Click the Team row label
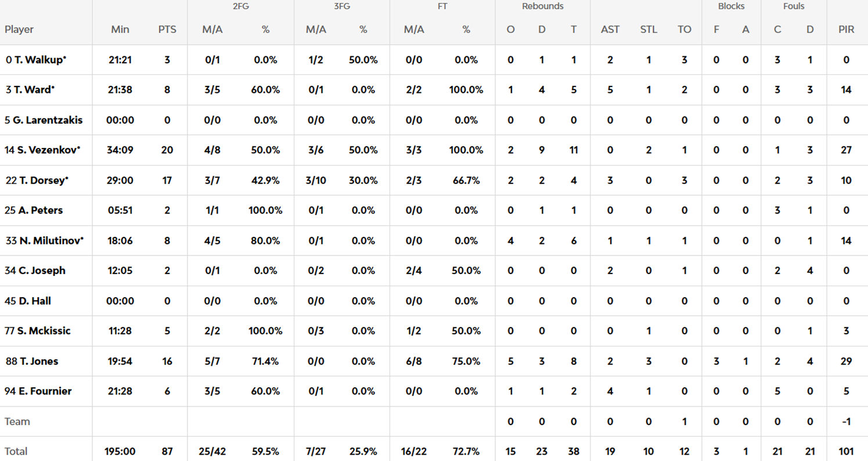 pyautogui.click(x=17, y=422)
